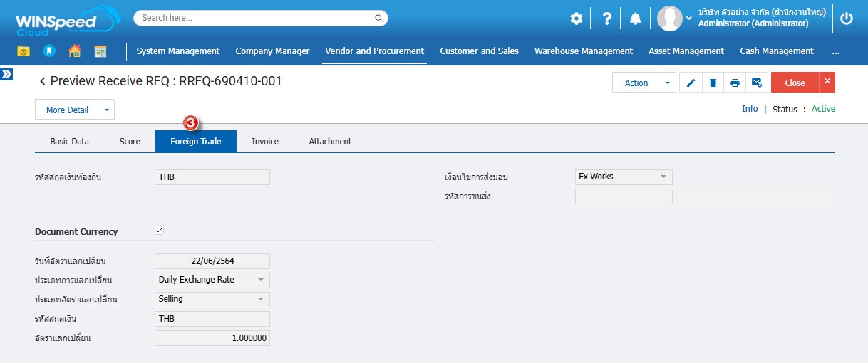Screen dimensions: 868x363
Task: Click the Info link
Action: pos(749,109)
